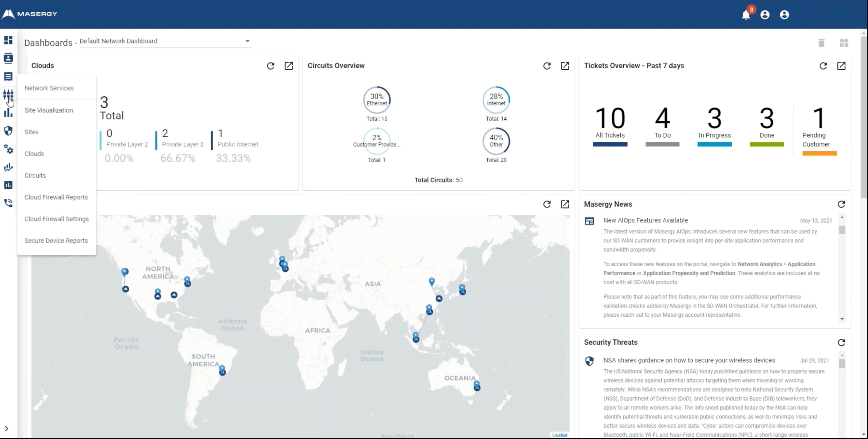The height and width of the screenshot is (439, 868).
Task: Click the 2% Customer Provided gauge
Action: [x=377, y=141]
